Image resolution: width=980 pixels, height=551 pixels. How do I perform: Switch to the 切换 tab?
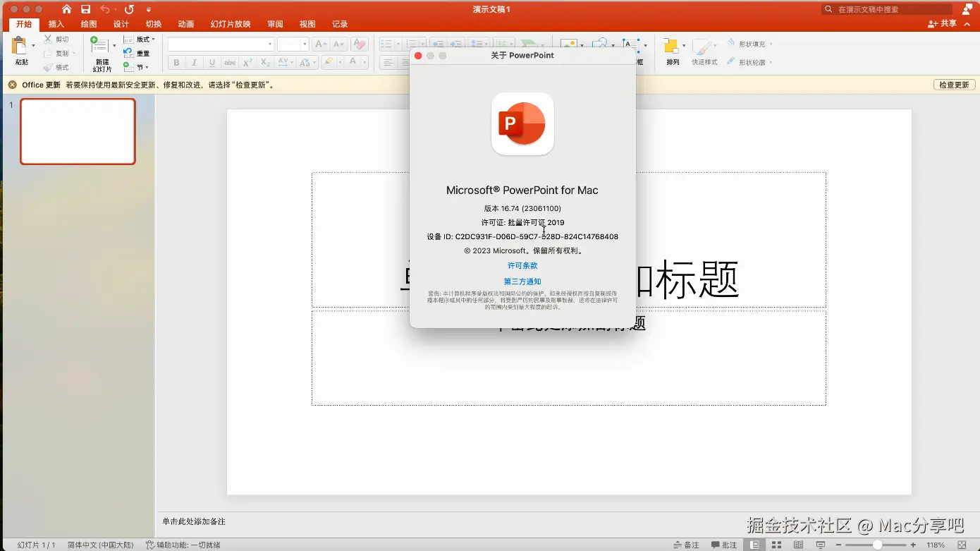tap(154, 24)
